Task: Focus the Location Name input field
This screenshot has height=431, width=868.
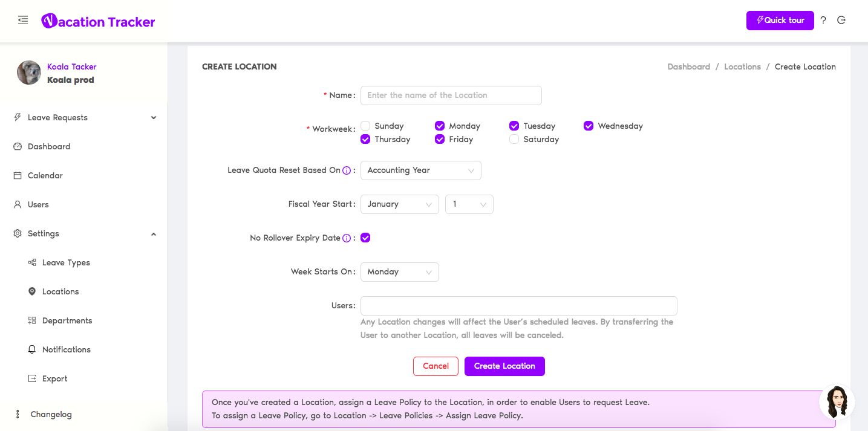Action: point(451,96)
